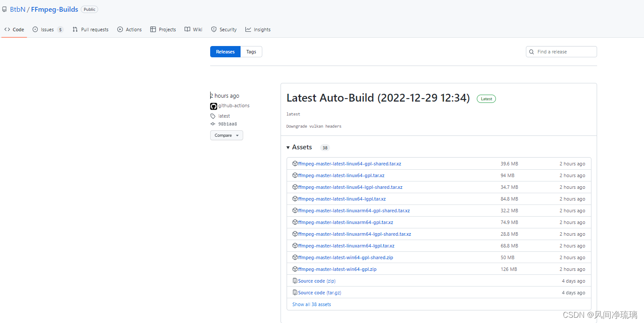Click the Issues count badge 5
This screenshot has height=323, width=644.
coord(60,30)
